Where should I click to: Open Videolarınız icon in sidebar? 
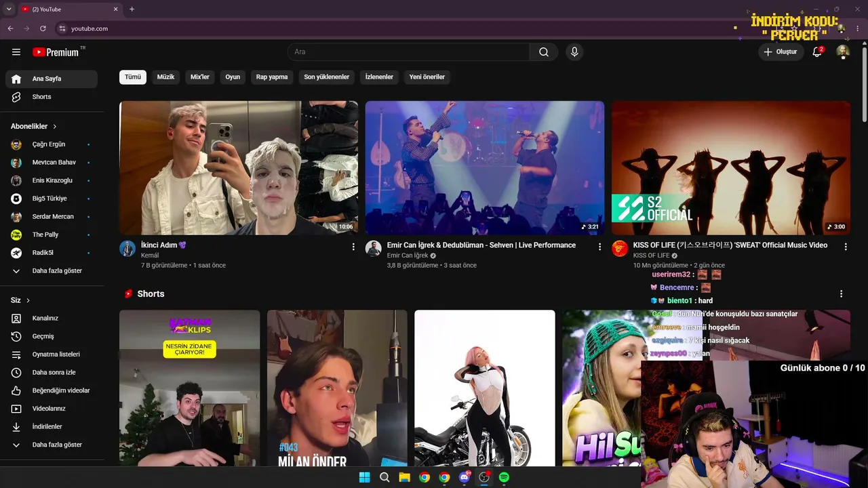pos(16,409)
